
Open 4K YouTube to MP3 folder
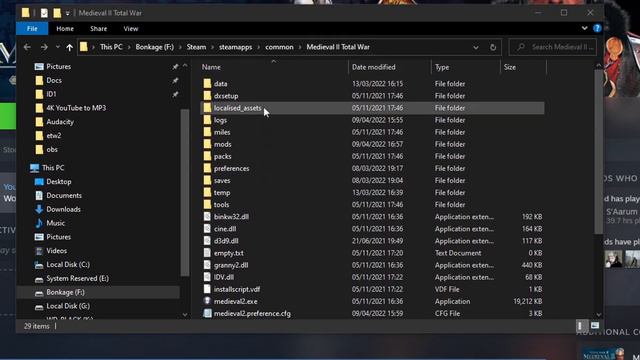tap(76, 108)
